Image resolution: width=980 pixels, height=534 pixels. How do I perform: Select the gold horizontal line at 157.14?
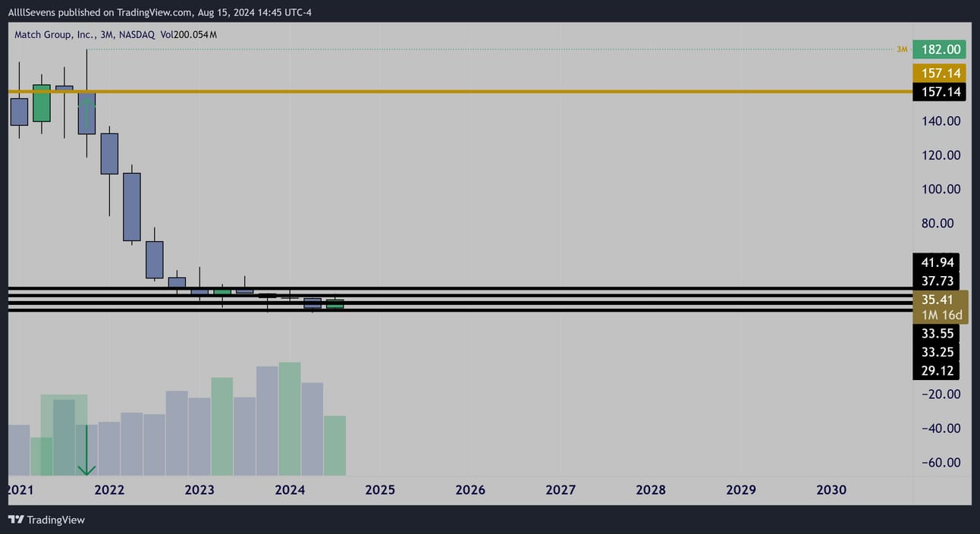(x=460, y=92)
